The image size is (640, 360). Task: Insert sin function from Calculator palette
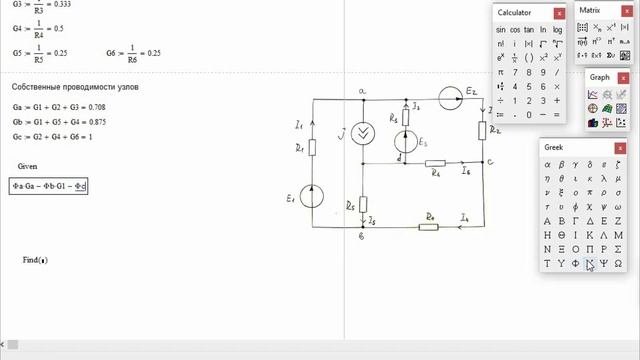[501, 30]
